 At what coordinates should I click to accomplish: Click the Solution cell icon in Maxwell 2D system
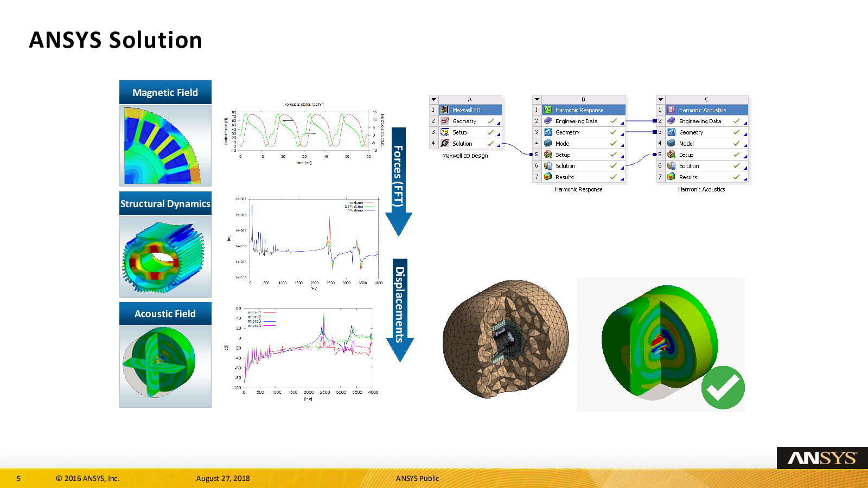click(x=445, y=143)
